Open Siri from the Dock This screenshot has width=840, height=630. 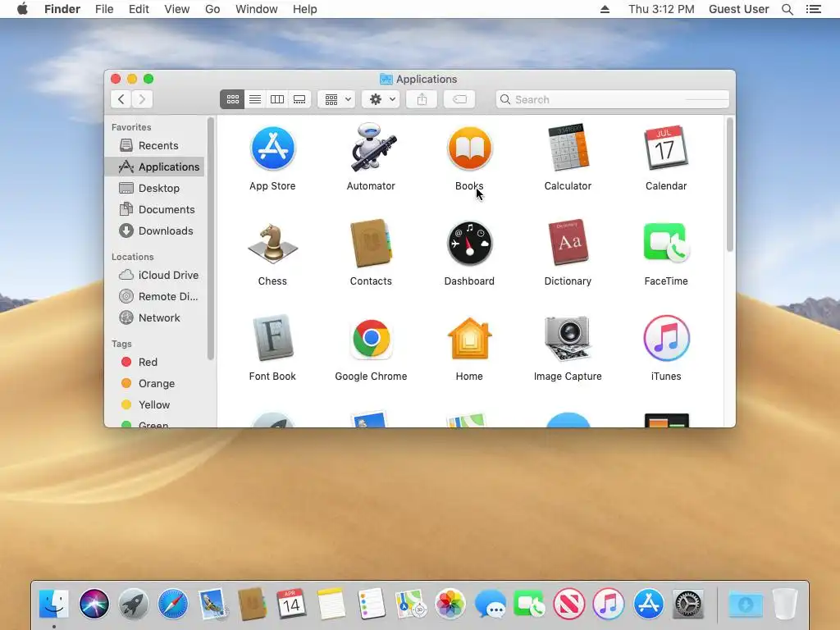94,605
